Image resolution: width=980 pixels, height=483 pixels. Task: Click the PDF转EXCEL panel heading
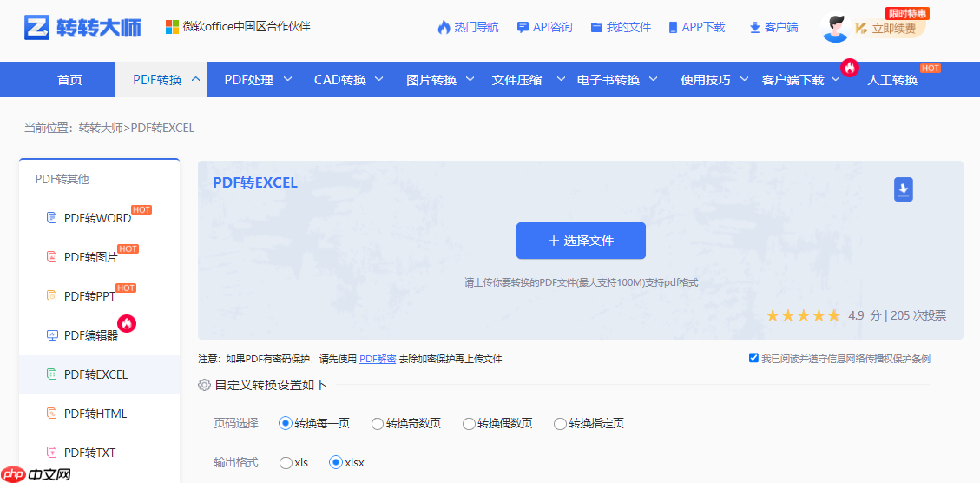(x=255, y=182)
